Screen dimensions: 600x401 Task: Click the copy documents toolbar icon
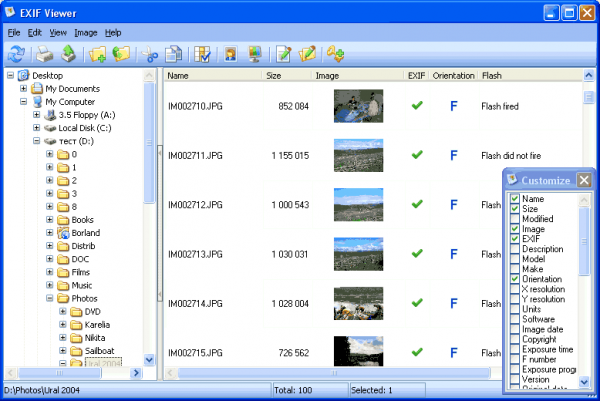[173, 55]
